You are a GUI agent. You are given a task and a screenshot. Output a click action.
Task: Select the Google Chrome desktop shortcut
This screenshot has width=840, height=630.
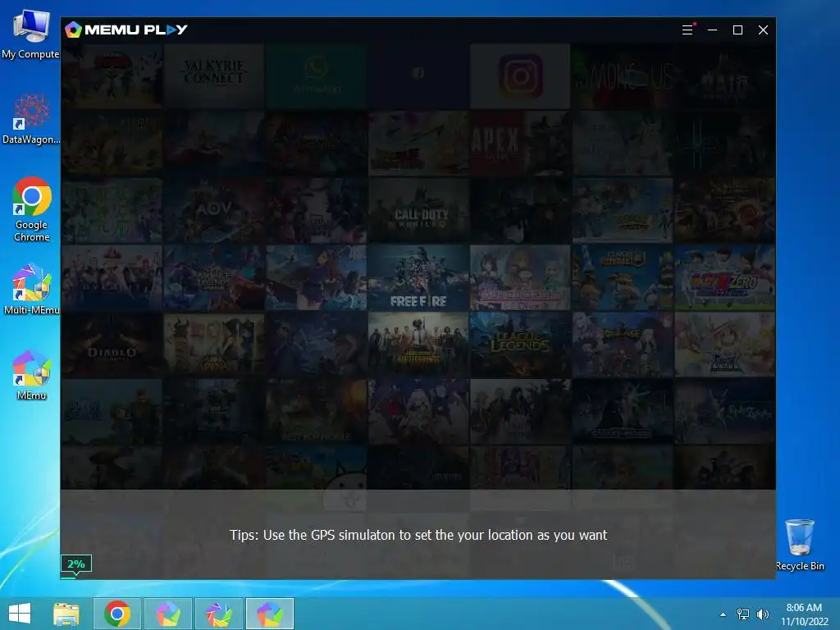(x=32, y=209)
